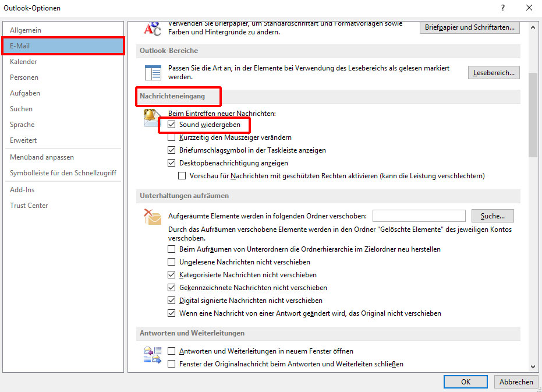Open the Add-Ins category

point(63,190)
